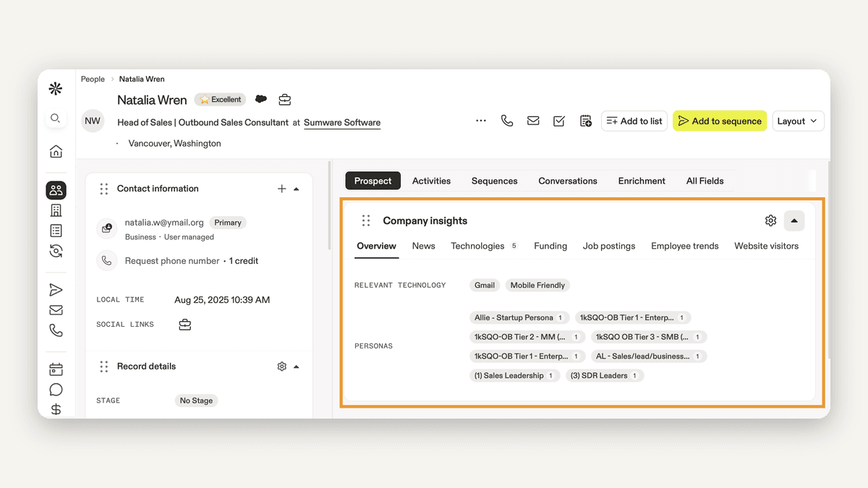
Task: Click the Contact information drag handle
Action: point(104,189)
